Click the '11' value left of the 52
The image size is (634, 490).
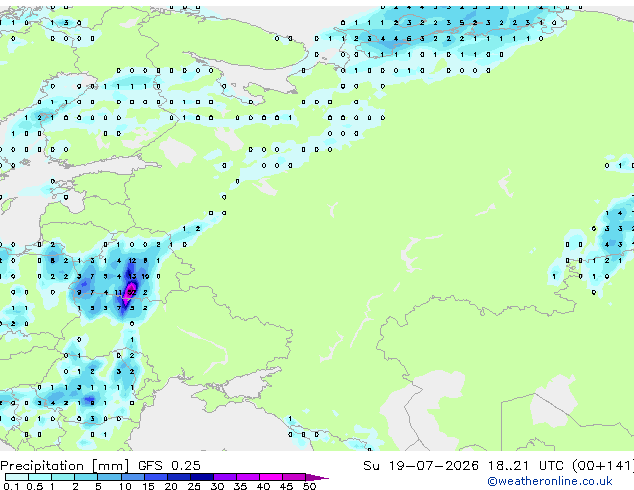118,292
